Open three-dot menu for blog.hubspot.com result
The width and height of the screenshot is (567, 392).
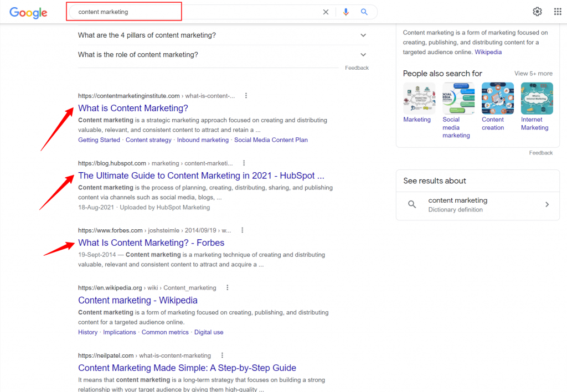pyautogui.click(x=244, y=163)
